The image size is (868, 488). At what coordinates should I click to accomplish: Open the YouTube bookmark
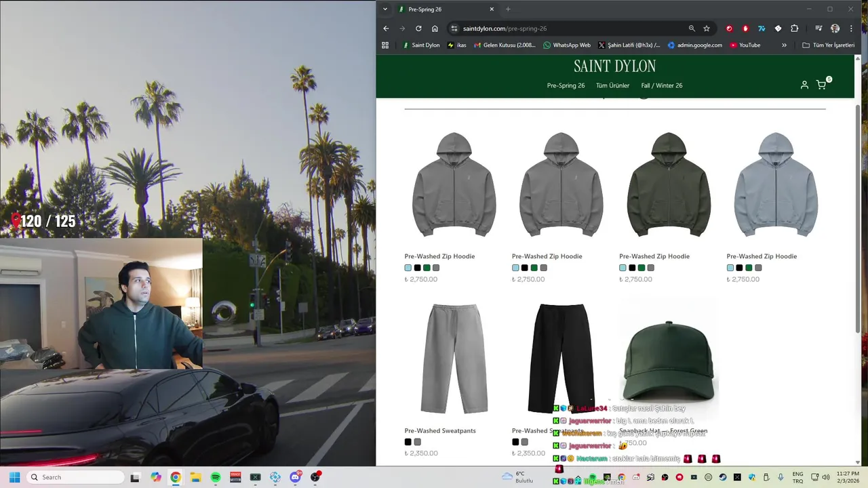pyautogui.click(x=745, y=45)
